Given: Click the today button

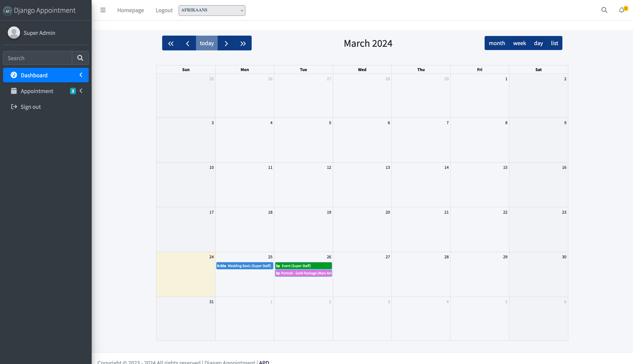Looking at the screenshot, I should pyautogui.click(x=207, y=43).
